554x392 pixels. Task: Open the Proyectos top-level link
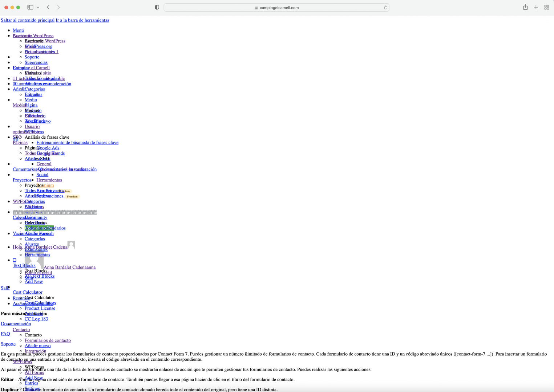pos(22,180)
